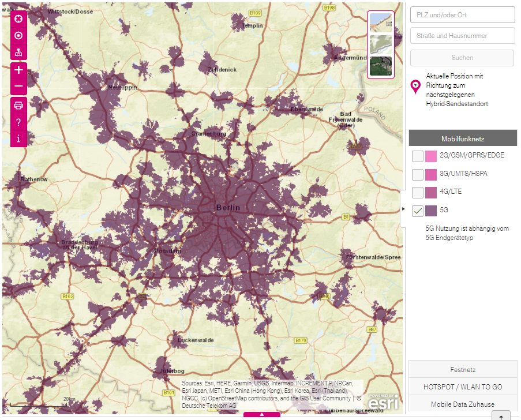Open the HOTSPOT / WLAN TO GO section
Image resolution: width=521 pixels, height=420 pixels.
point(462,387)
